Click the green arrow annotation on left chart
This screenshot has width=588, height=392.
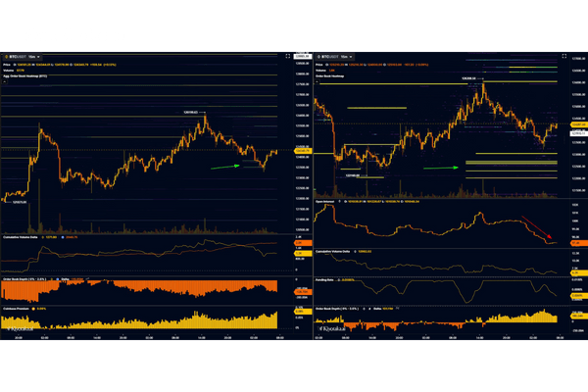click(225, 167)
